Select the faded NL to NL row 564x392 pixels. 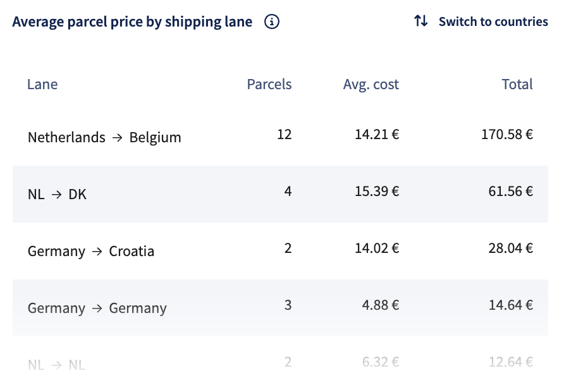[280, 364]
